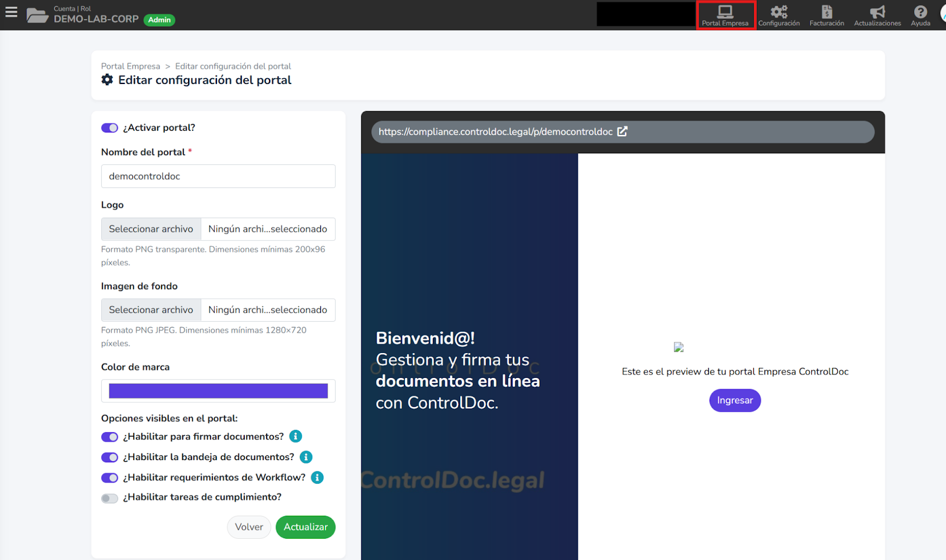
Task: Click info icon next to requerimientos de Workflow
Action: coord(318,477)
